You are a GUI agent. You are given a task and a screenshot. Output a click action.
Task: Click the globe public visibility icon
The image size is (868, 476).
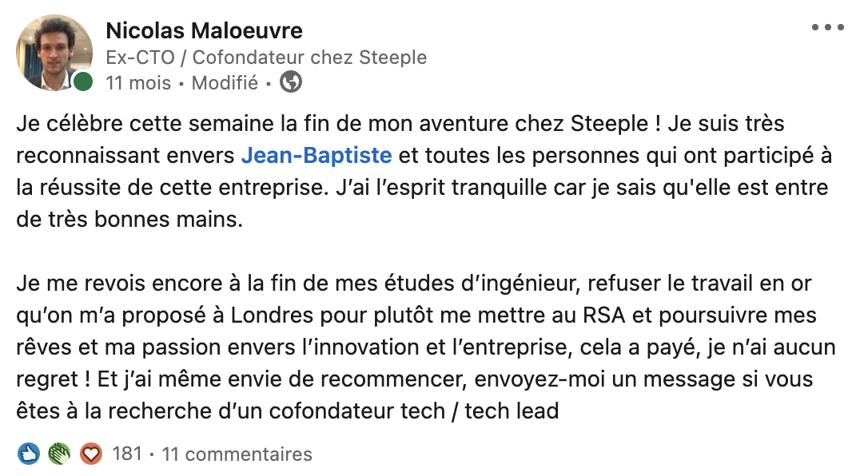[291, 82]
